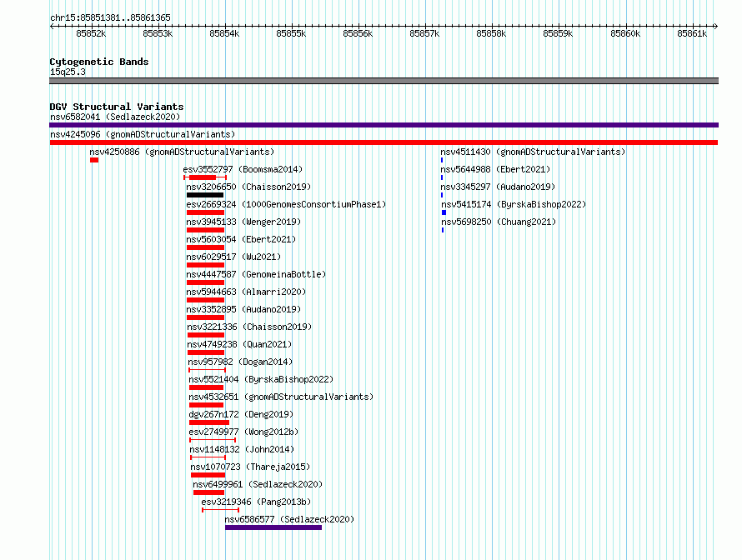The width and height of the screenshot is (742, 560).
Task: Click the 85852k ruler position
Action: (x=92, y=33)
